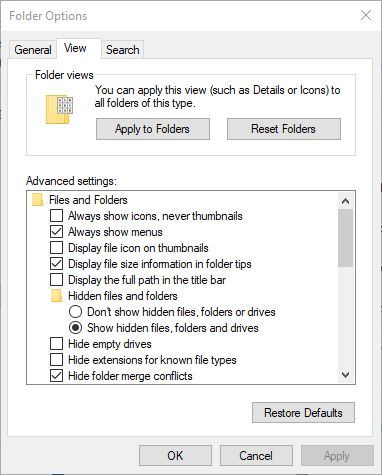Switch to the General tab
This screenshot has width=382, height=475.
pyautogui.click(x=33, y=50)
